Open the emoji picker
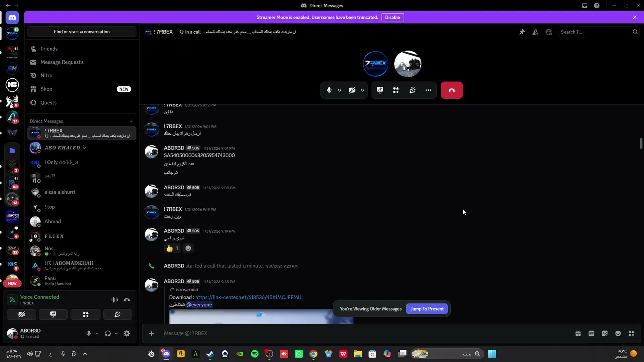The width and height of the screenshot is (644, 362). pyautogui.click(x=618, y=333)
